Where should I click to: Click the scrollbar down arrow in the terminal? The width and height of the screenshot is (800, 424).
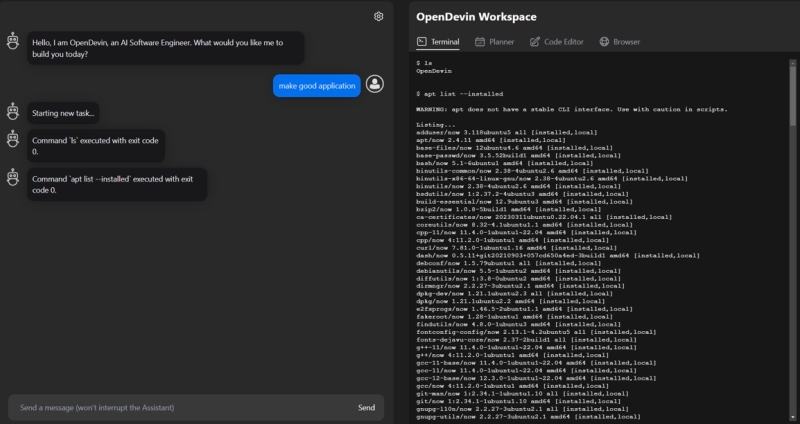tap(793, 418)
